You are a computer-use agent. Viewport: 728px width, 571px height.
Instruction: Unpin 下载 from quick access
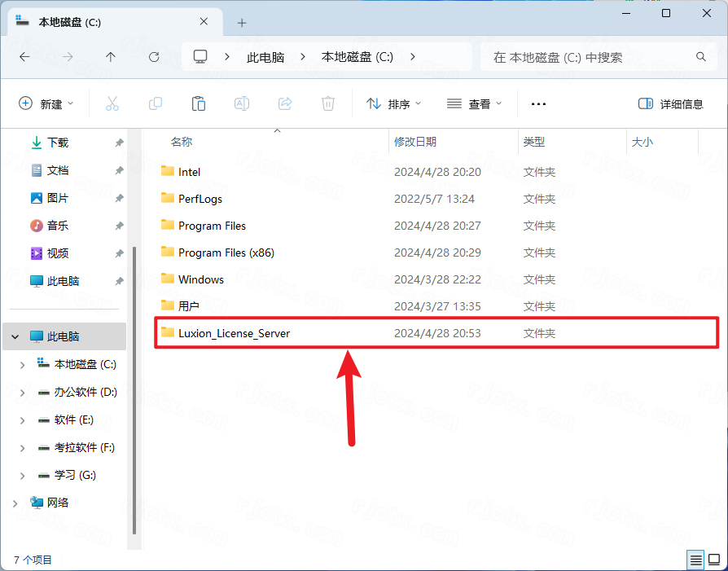(120, 143)
